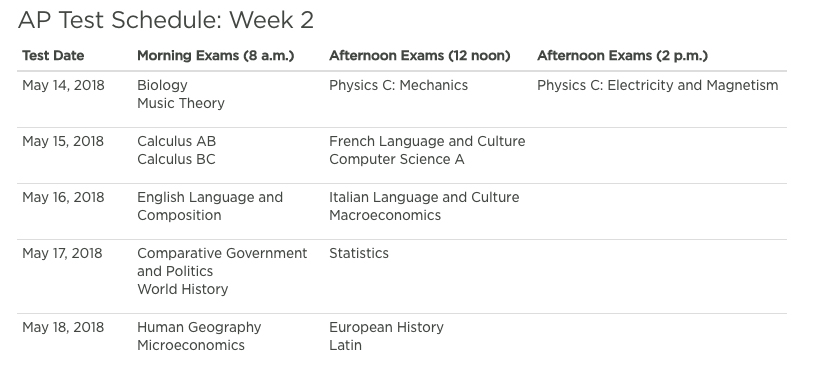Click the AP Test Schedule: Week 2 heading
823x380 pixels.
point(166,20)
